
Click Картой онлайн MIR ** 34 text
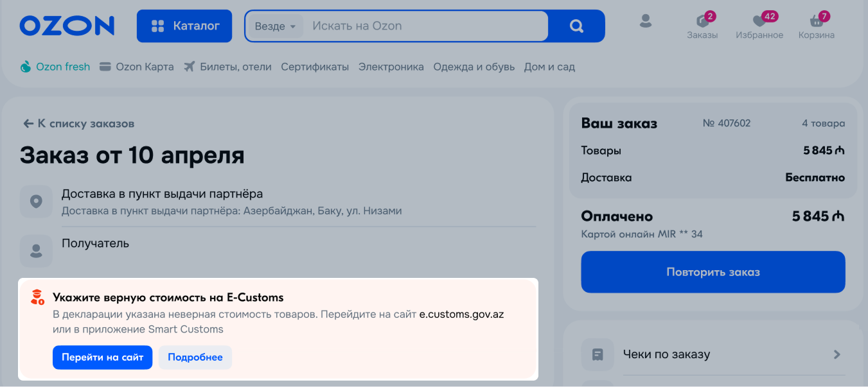642,234
